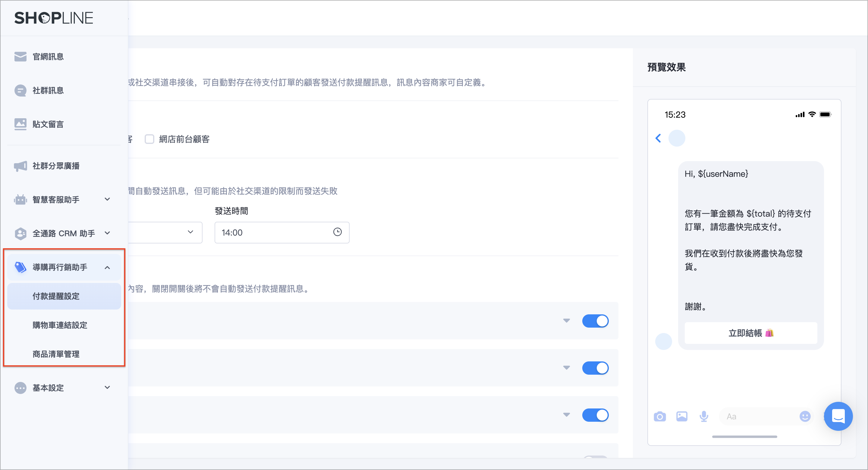Open 社群分眾廣播 megaphone icon
Image resolution: width=868 pixels, height=470 pixels.
(20, 166)
